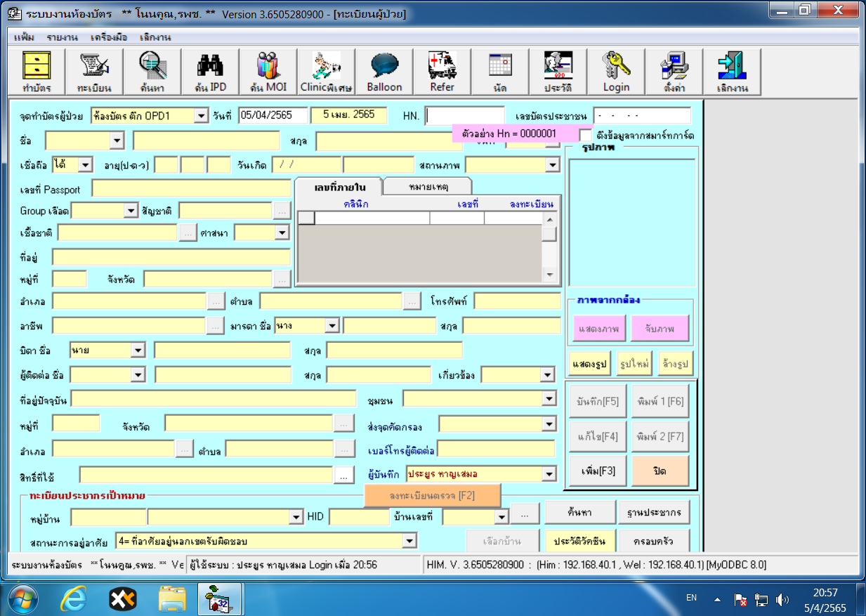
Task: Open the ค้น IPD binoculars search
Action: 210,70
